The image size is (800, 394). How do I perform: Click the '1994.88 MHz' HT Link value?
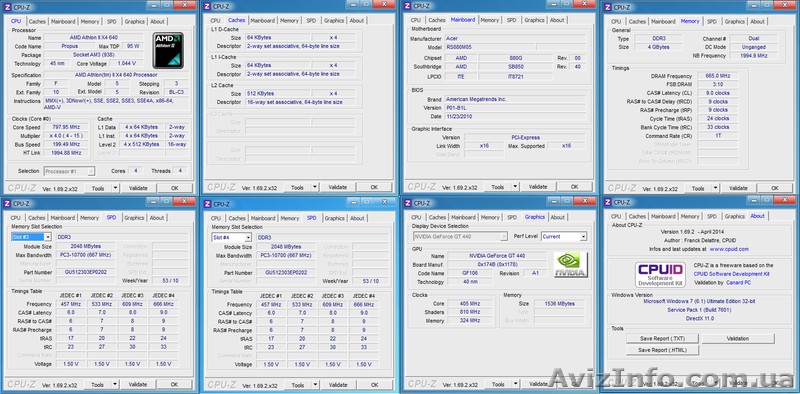[66, 153]
